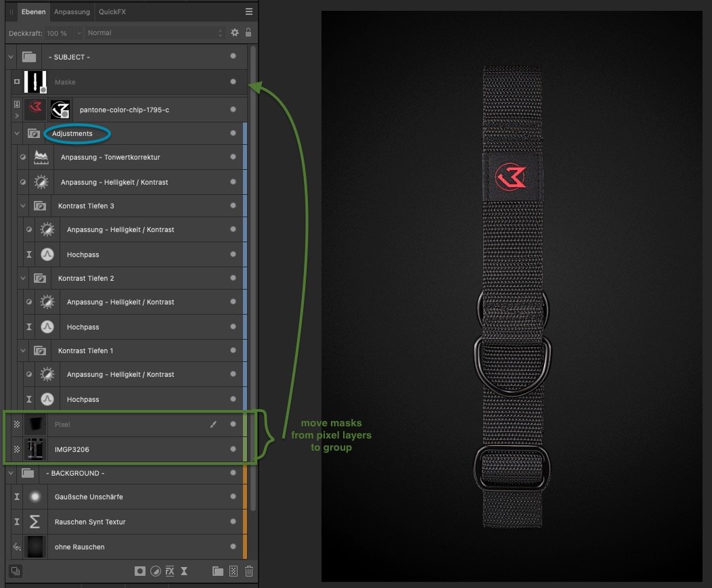Click the Tonwertkorrektur levels icon
Viewport: 712px width, 588px height.
tap(41, 157)
